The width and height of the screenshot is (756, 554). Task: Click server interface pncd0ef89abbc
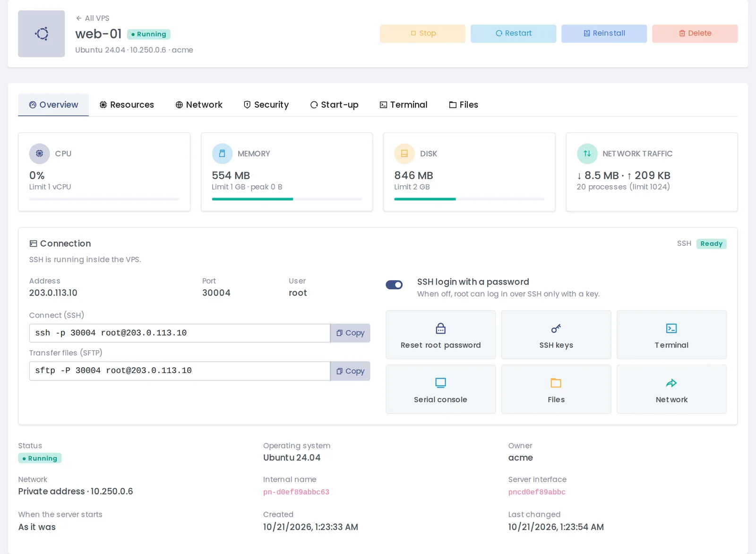point(537,492)
